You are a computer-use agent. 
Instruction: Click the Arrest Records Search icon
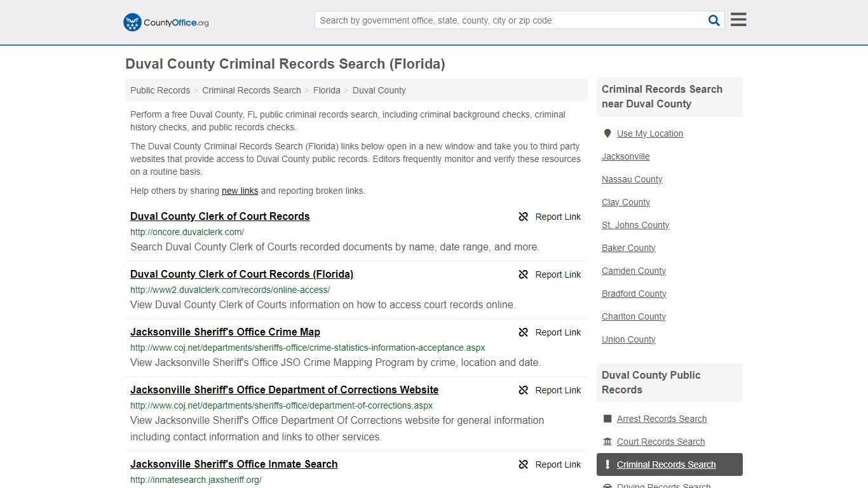607,419
